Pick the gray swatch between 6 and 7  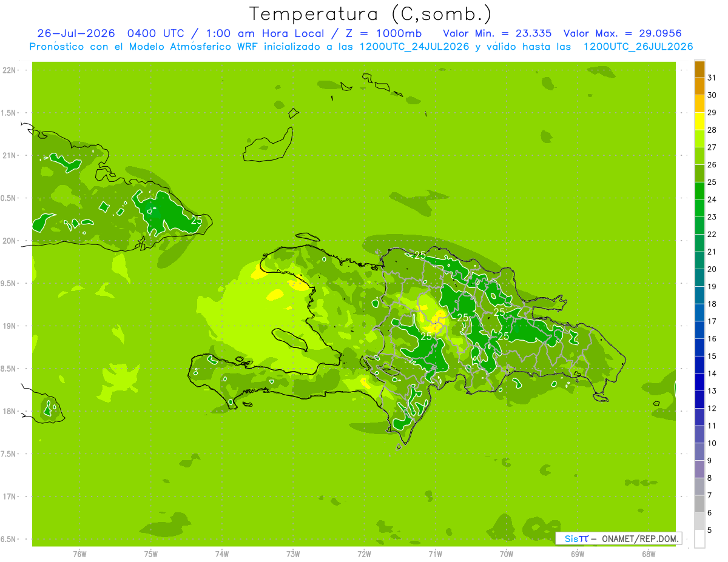[699, 504]
